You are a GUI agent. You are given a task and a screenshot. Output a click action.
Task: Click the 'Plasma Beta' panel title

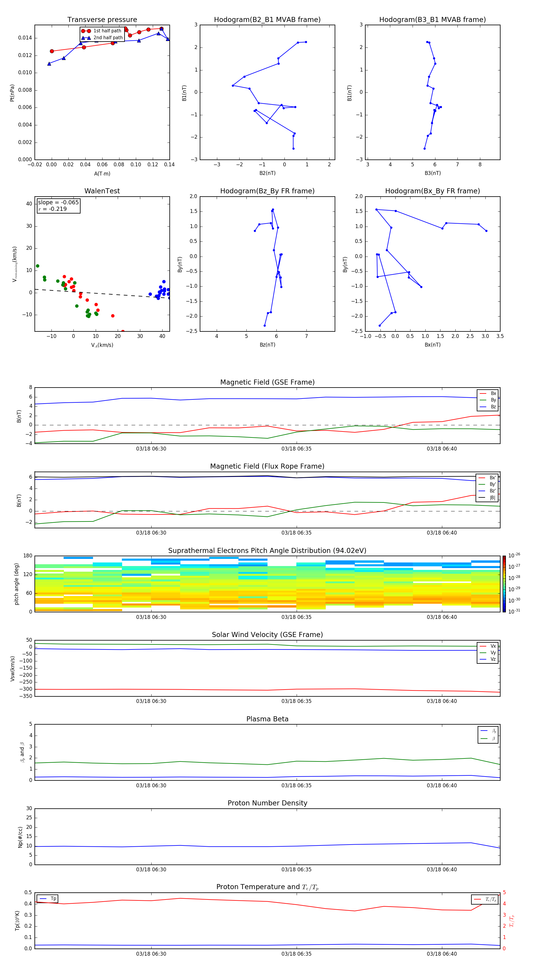tap(267, 719)
